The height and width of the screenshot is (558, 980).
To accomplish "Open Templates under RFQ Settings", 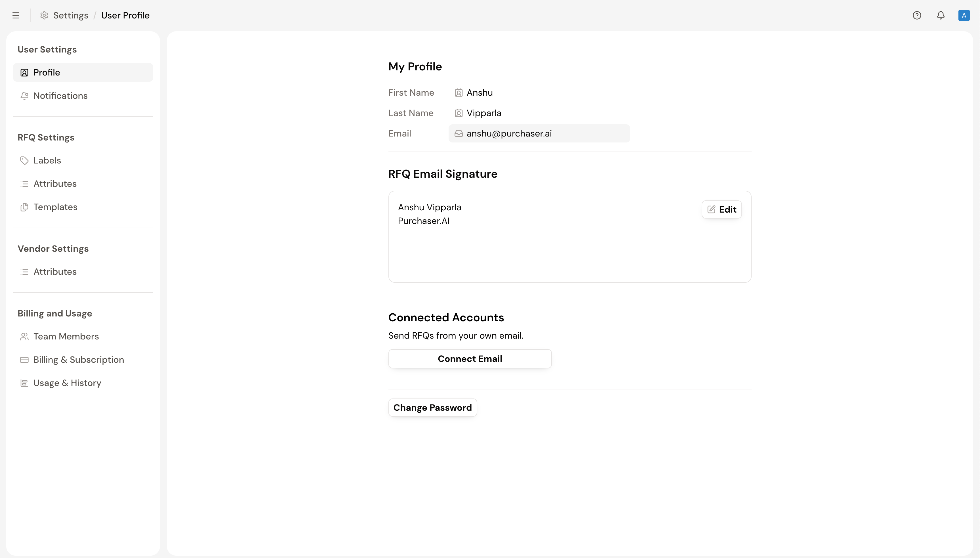I will tap(55, 207).
